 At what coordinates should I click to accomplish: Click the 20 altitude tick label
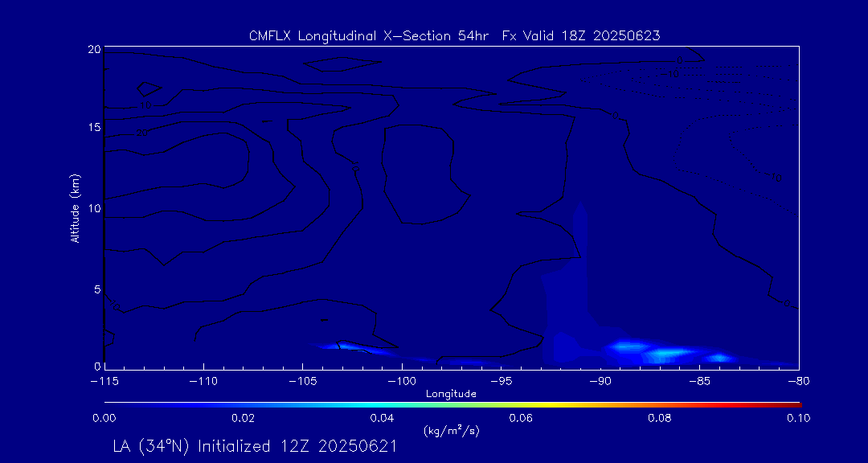click(x=93, y=49)
